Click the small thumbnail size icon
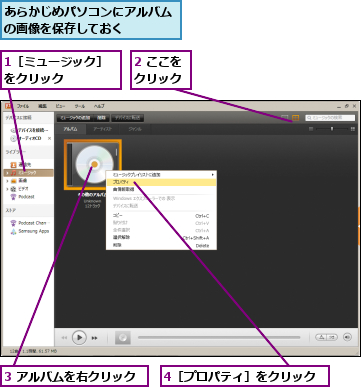The image size is (361, 387). click(x=311, y=129)
